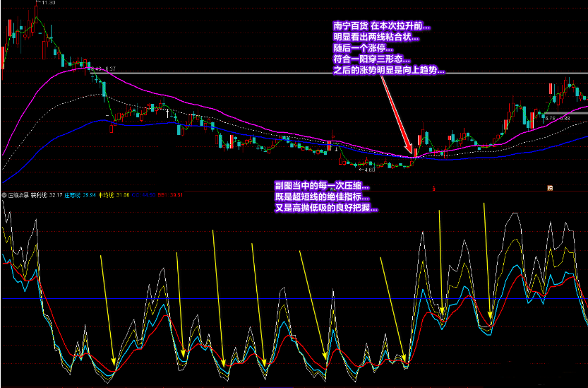
Task: Open the 榜 event marker on timeline
Action: coord(550,188)
